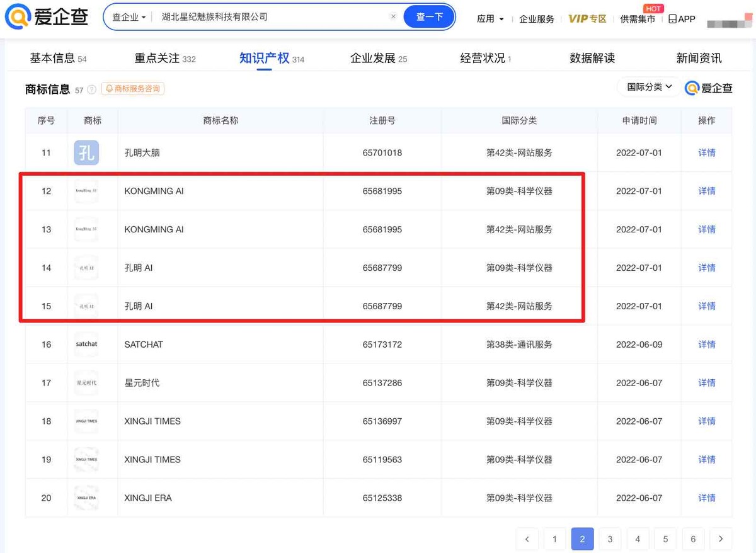Screen dimensions: 756x553
Task: Open the 新闻资讯 tab
Action: point(699,59)
